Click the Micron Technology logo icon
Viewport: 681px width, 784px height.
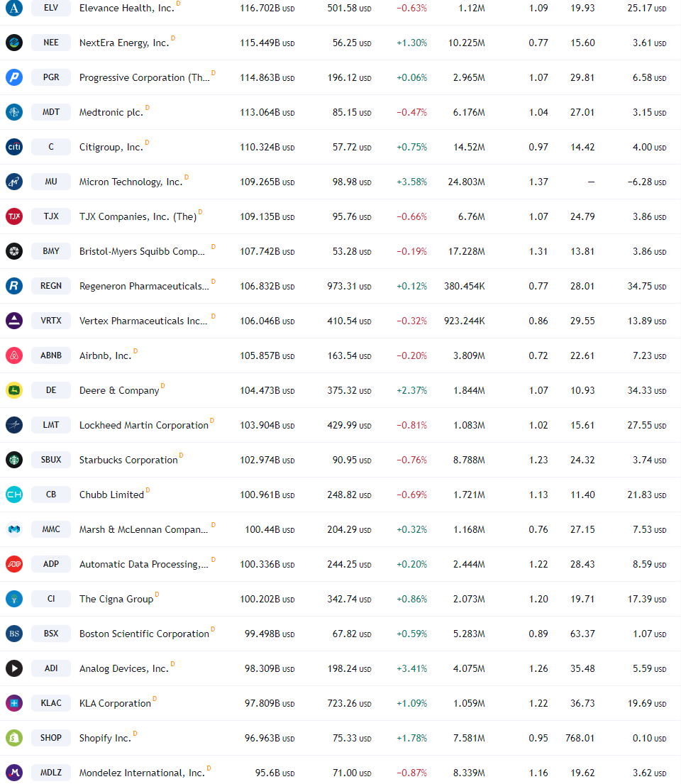tap(14, 182)
